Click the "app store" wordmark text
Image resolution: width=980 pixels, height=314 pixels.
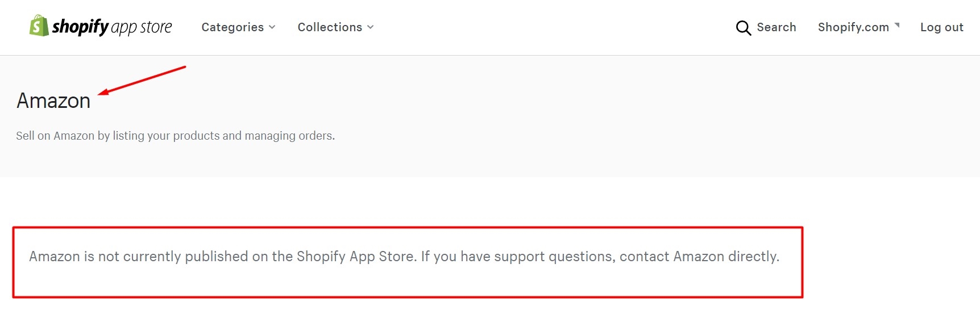point(142,27)
